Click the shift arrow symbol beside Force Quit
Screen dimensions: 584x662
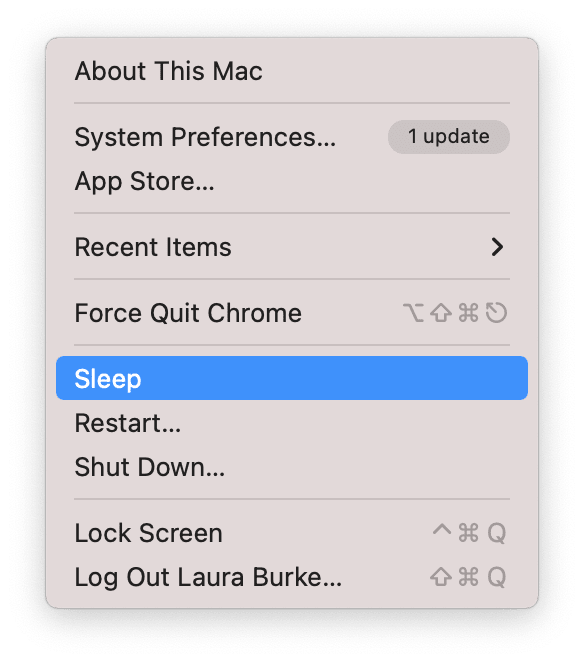(x=441, y=313)
